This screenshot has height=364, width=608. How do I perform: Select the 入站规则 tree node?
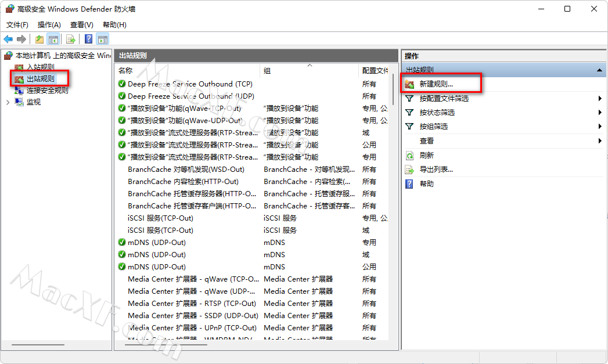click(40, 67)
